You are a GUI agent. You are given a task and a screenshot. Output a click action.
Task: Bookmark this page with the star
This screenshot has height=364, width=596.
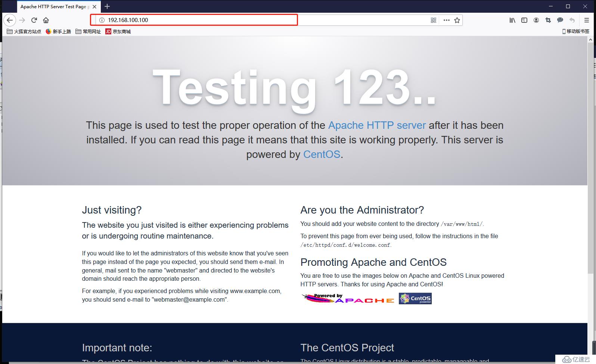[457, 20]
